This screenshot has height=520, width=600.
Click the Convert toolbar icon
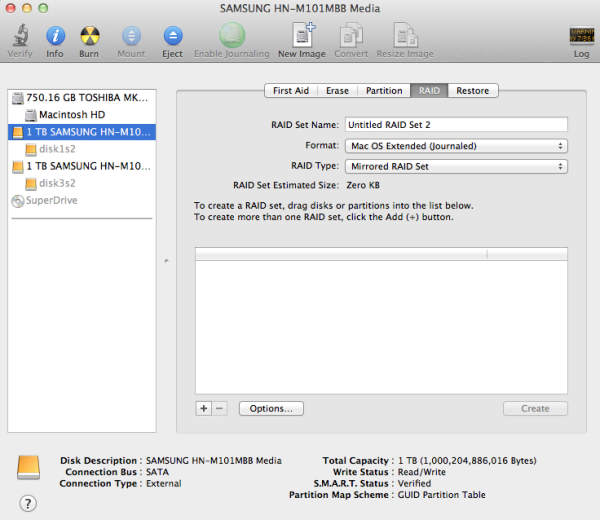click(351, 35)
